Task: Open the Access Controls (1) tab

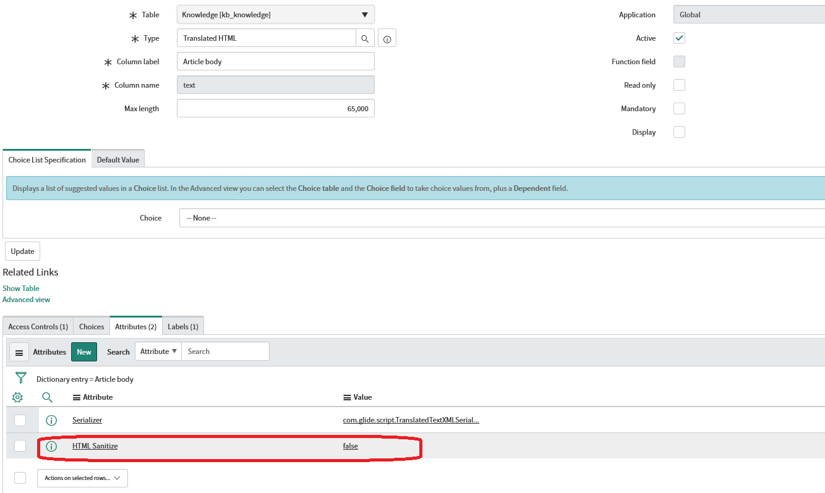Action: point(38,326)
